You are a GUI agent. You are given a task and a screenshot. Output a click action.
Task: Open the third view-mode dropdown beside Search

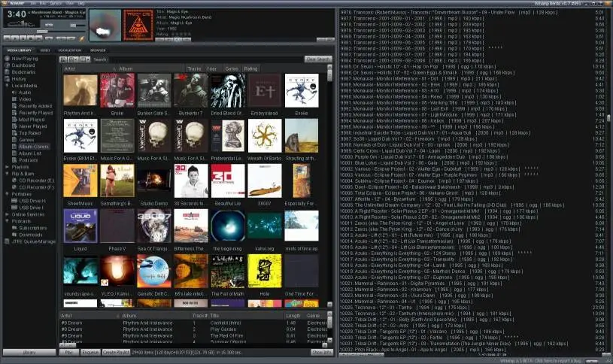point(85,59)
